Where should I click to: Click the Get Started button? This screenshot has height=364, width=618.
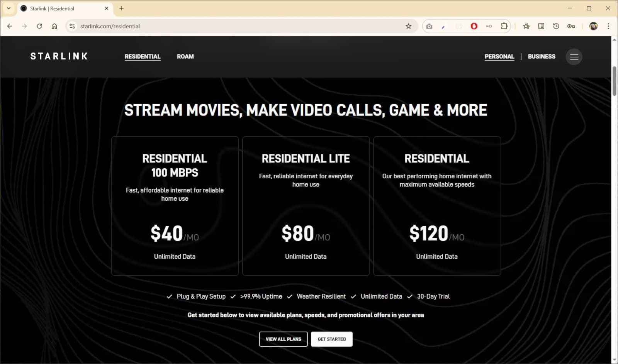(x=331, y=339)
